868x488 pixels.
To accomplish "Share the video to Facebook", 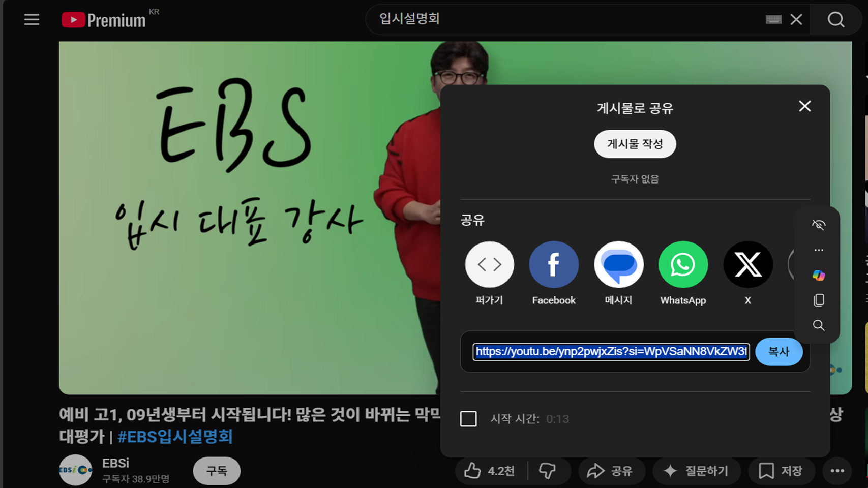I will coord(554,273).
